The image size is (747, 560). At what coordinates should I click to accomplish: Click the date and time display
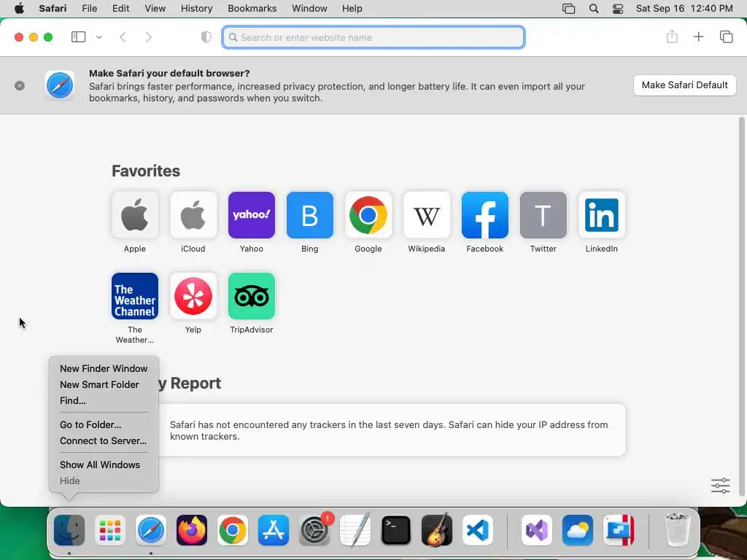[x=684, y=9]
